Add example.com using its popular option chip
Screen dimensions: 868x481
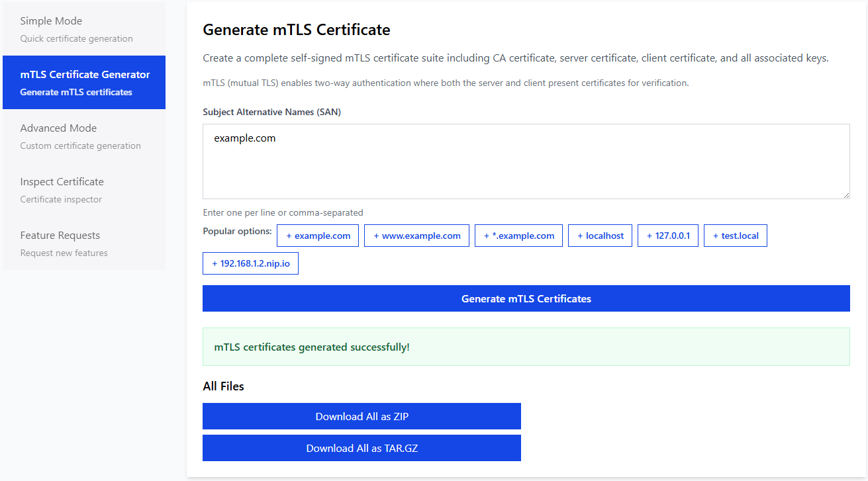pyautogui.click(x=318, y=235)
